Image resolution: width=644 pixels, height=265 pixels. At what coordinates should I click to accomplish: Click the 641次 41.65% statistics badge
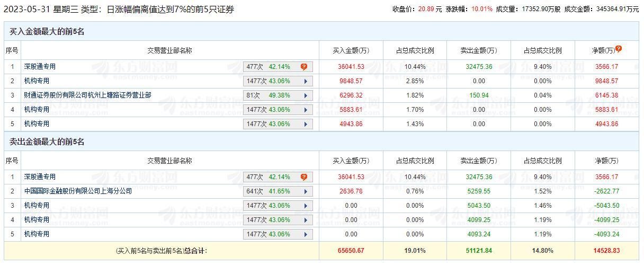[268, 192]
